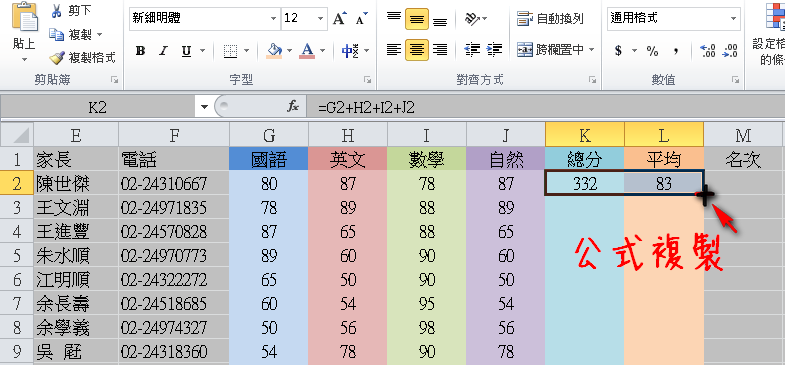The height and width of the screenshot is (365, 785).
Task: Toggle center horizontal alignment
Action: point(417,50)
